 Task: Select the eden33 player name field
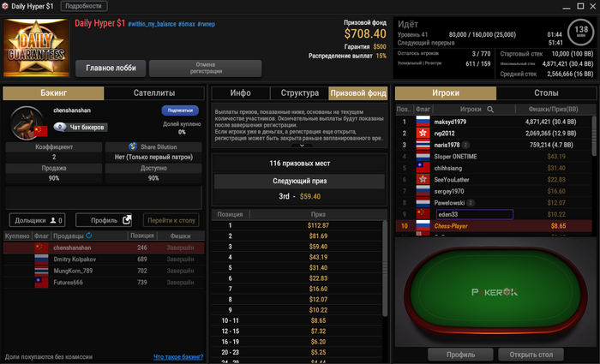pyautogui.click(x=475, y=214)
